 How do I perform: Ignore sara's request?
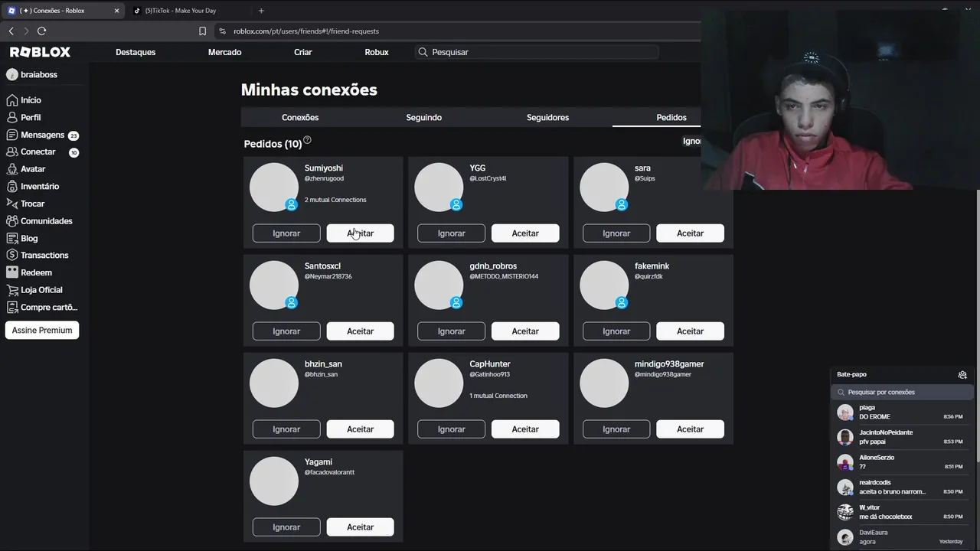point(616,233)
